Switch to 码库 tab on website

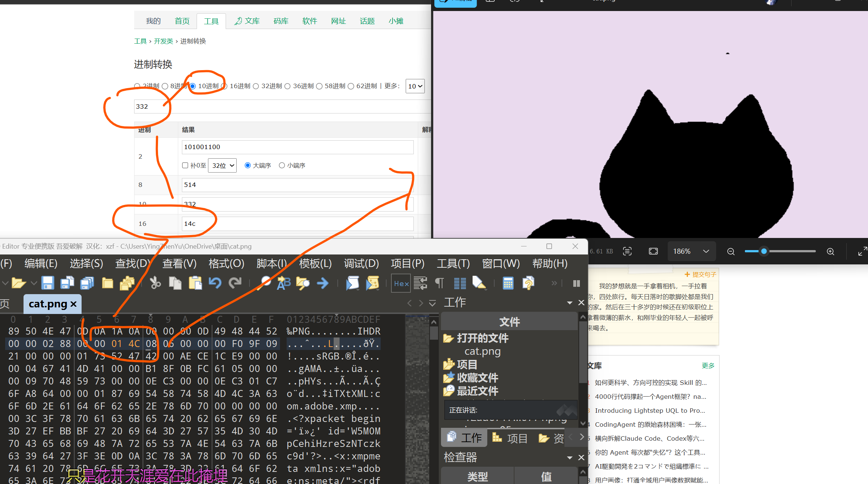[281, 21]
